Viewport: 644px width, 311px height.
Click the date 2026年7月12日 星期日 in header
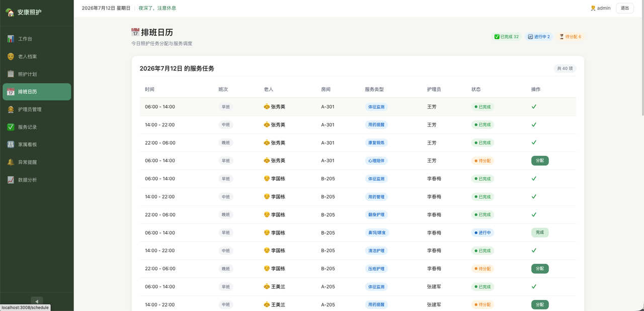coord(106,8)
